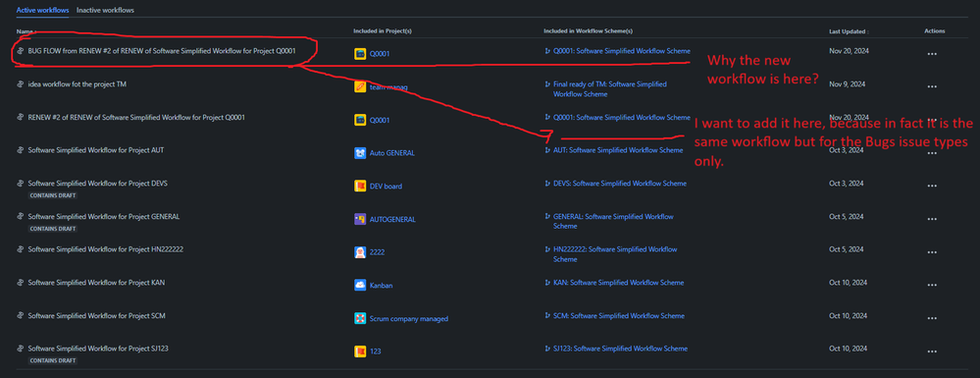Click workflow icon beside BUG FLOW name
The height and width of the screenshot is (378, 980).
pos(21,51)
